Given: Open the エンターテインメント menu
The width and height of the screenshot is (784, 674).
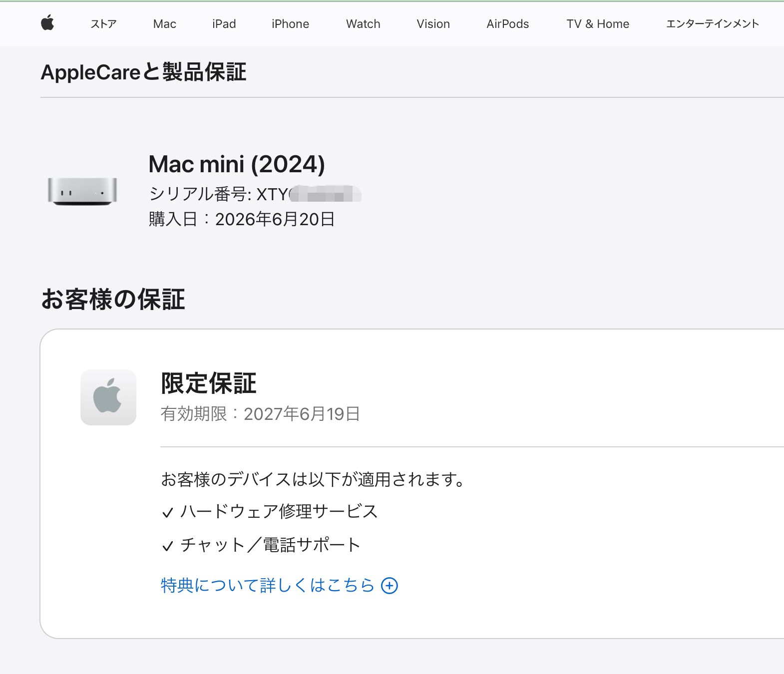Looking at the screenshot, I should 713,24.
